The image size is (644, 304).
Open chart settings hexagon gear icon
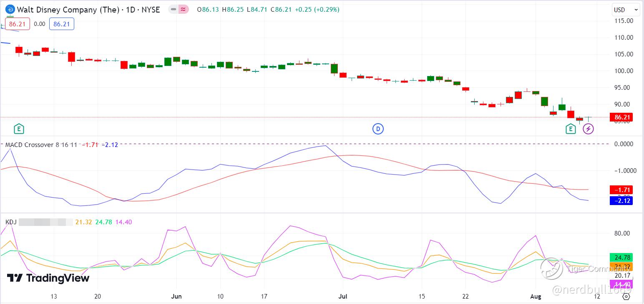(x=626, y=296)
